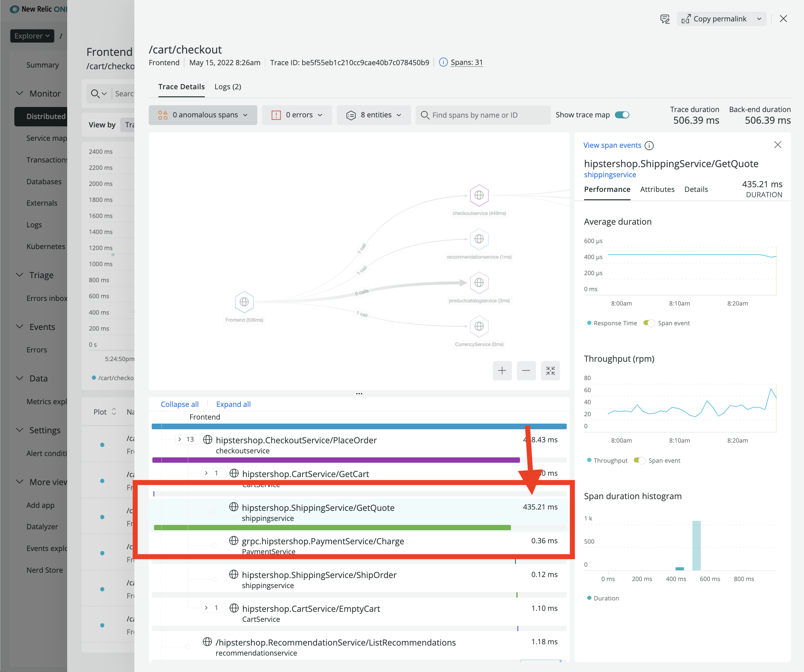Image resolution: width=804 pixels, height=672 pixels.
Task: Click the globe icon of CartService/EmptyCart
Action: click(x=234, y=608)
